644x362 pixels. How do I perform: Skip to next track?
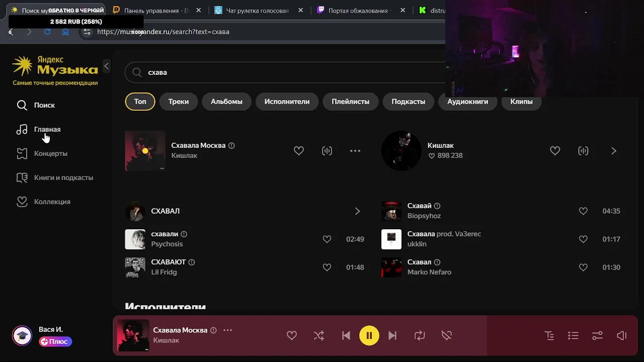(392, 335)
